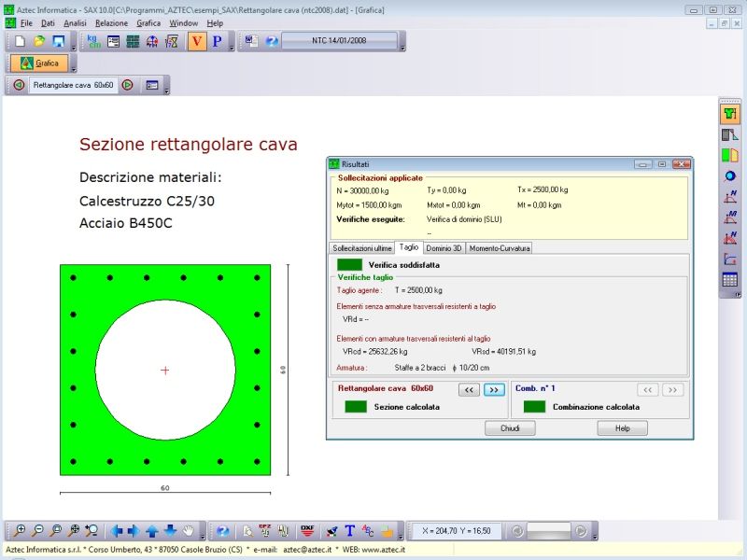Viewport: 747px width, 560px height.
Task: Click the zoom in magnifier icon
Action: tap(20, 530)
